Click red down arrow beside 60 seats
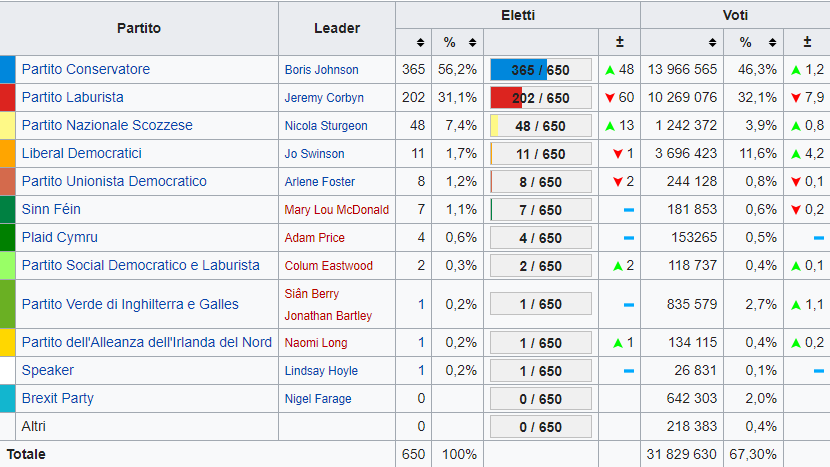Image resolution: width=830 pixels, height=467 pixels. 610,98
